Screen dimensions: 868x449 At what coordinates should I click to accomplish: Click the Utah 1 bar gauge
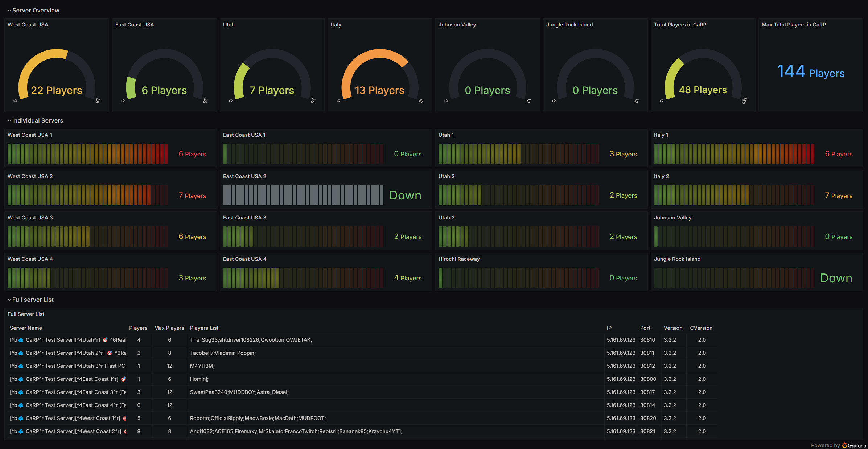(x=518, y=154)
